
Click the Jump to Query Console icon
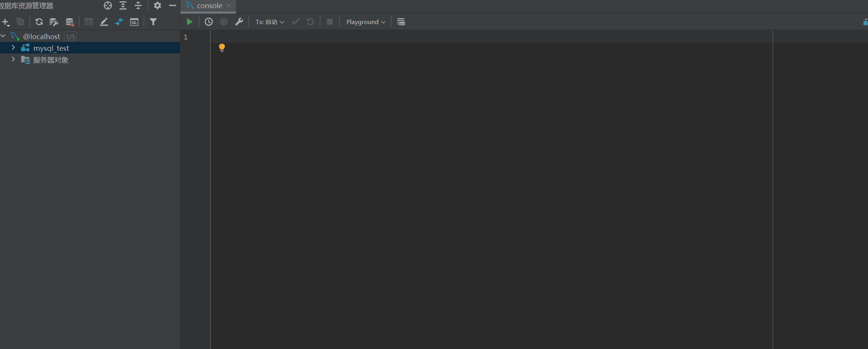[134, 22]
